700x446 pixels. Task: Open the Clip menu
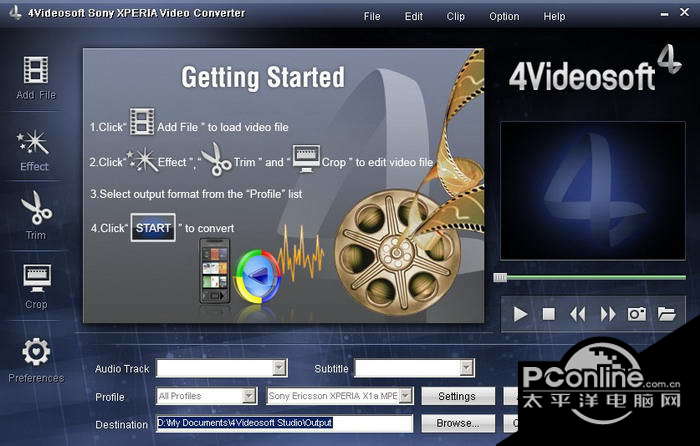coord(455,17)
